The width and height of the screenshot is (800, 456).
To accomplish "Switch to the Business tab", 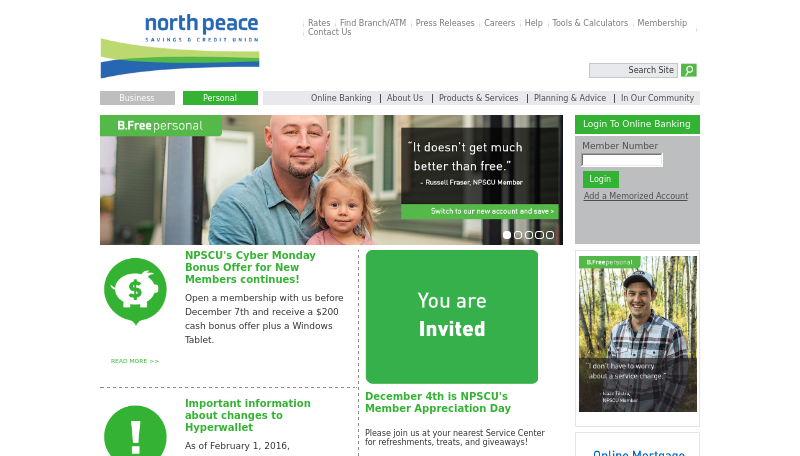I will point(137,98).
